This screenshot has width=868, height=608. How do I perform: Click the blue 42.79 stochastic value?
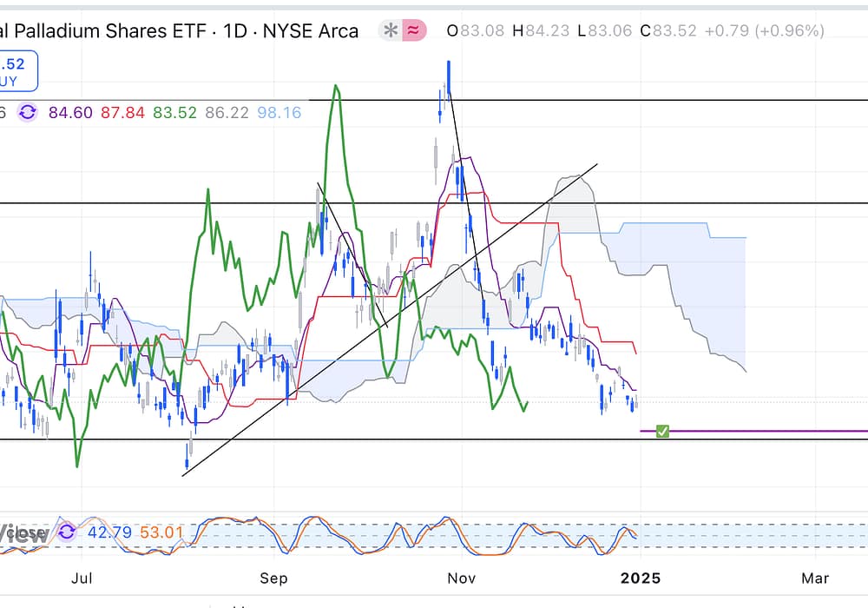[x=104, y=532]
